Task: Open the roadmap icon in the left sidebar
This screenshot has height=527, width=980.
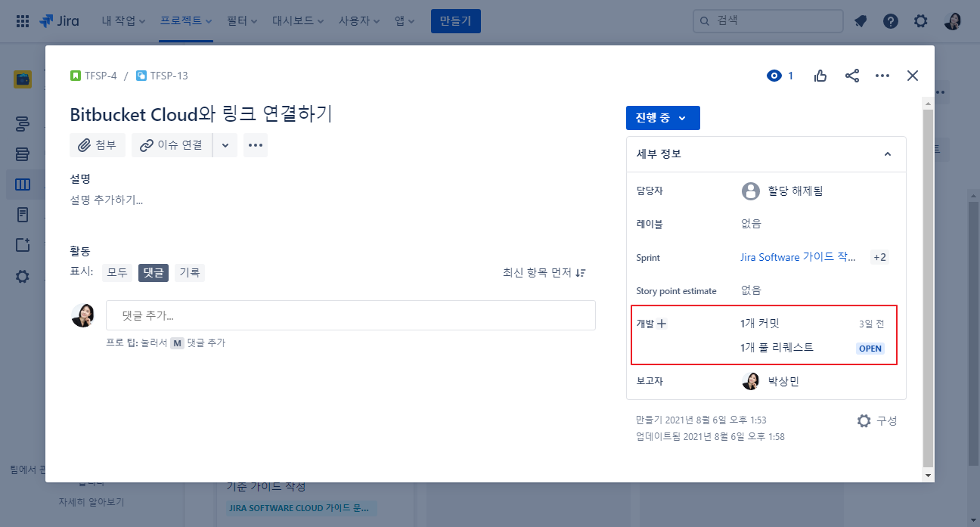Action: [23, 124]
